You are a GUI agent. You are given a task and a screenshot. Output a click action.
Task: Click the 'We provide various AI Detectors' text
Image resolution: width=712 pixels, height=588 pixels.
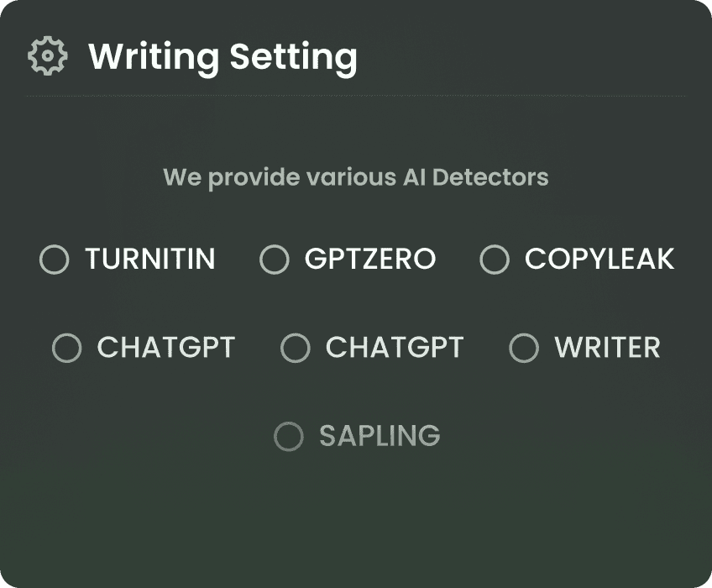[355, 178]
